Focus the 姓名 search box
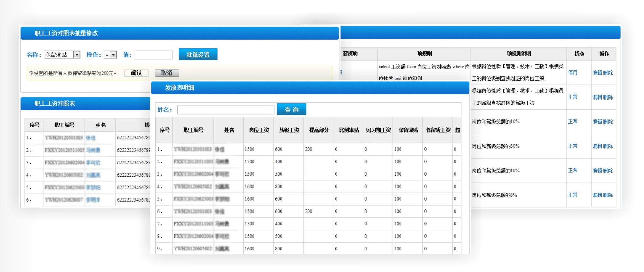Screen dimensions: 644x272 click(225, 110)
